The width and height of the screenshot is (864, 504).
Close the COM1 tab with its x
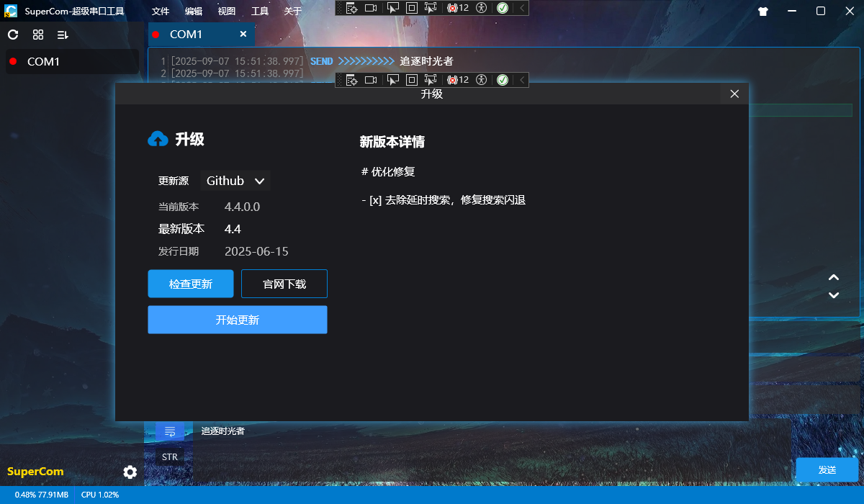pyautogui.click(x=243, y=34)
